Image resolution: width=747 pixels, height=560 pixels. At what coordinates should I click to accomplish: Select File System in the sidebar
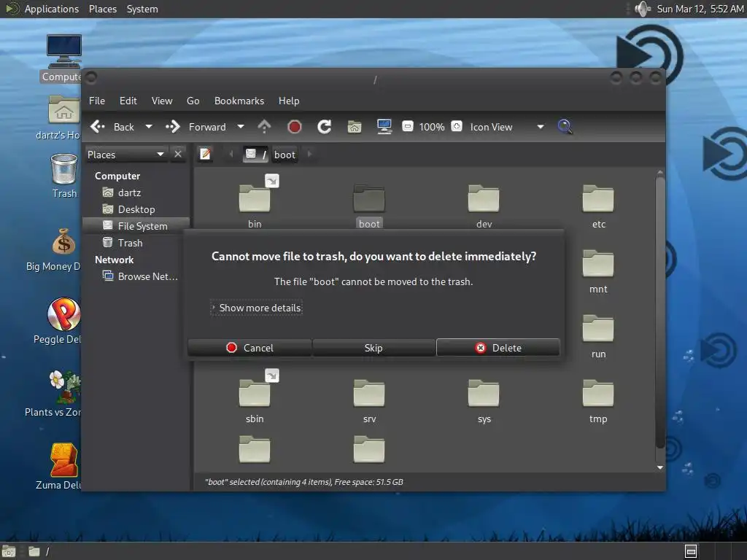tap(136, 226)
